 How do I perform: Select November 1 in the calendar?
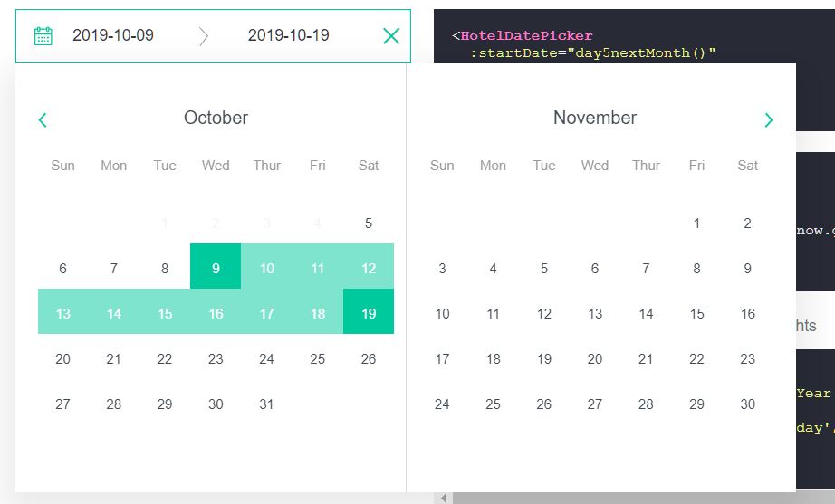coord(696,221)
